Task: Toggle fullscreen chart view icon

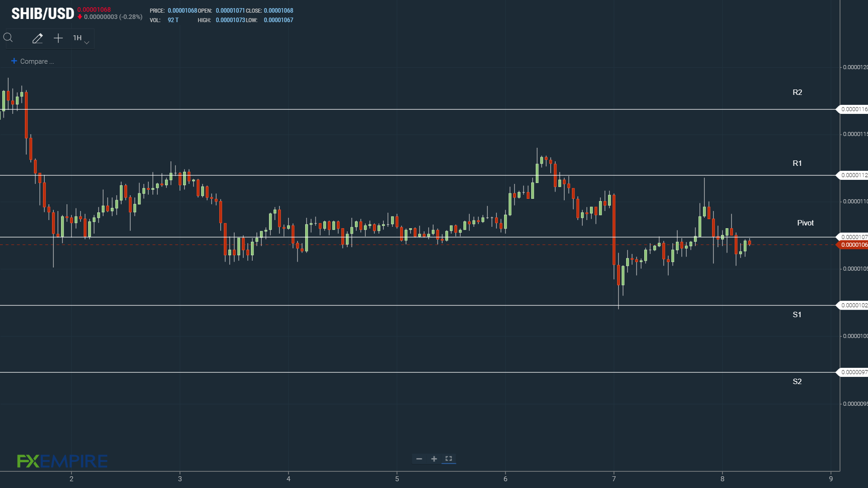Action: [448, 459]
